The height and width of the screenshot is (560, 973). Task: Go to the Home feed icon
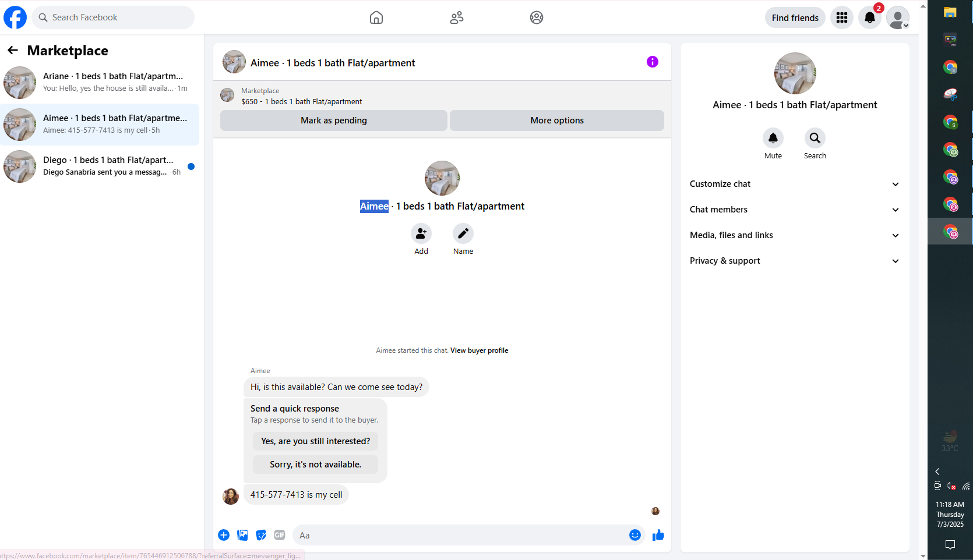(376, 17)
